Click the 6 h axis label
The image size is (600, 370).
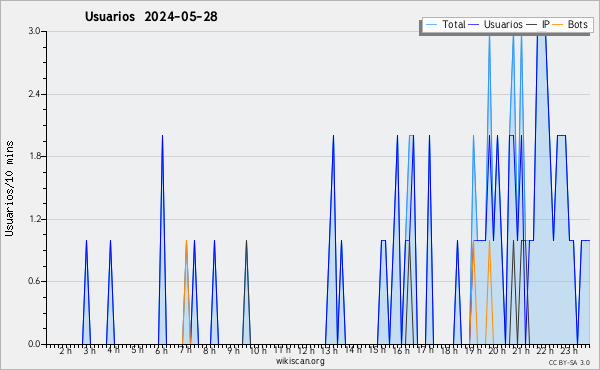(161, 351)
